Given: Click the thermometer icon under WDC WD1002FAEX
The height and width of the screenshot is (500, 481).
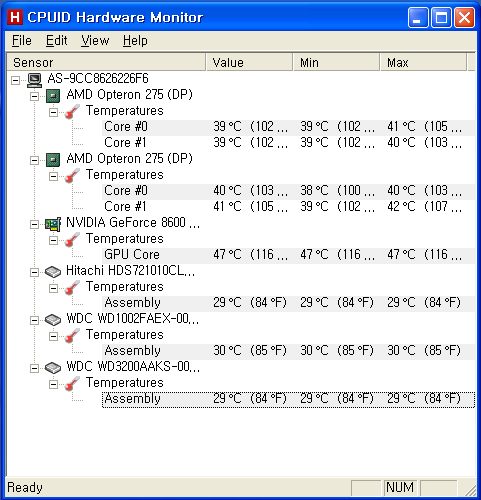Looking at the screenshot, I should [x=72, y=336].
